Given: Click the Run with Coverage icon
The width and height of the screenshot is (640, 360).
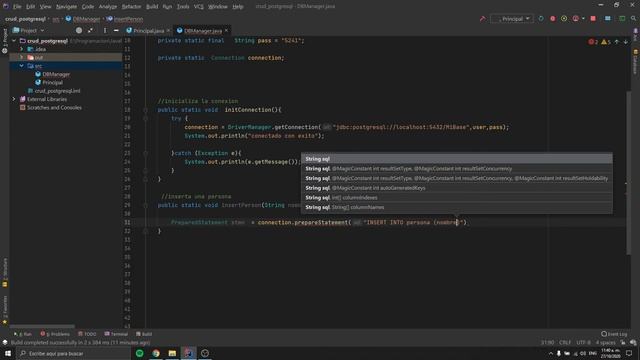Looking at the screenshot, I should tap(564, 19).
